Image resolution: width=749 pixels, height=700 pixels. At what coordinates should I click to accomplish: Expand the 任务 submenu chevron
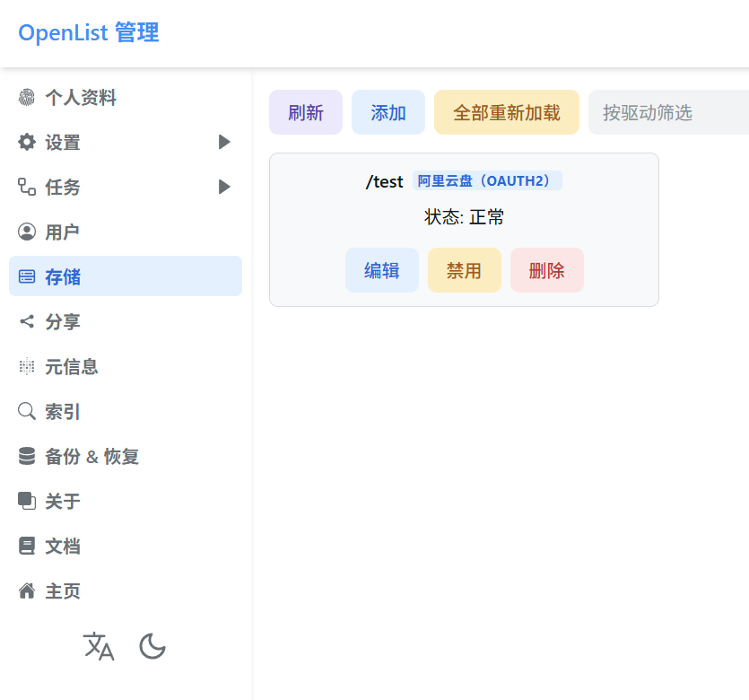click(223, 187)
